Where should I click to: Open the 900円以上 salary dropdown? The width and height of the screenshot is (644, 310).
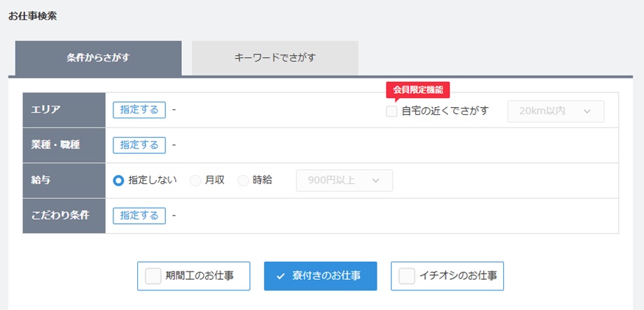click(x=344, y=181)
